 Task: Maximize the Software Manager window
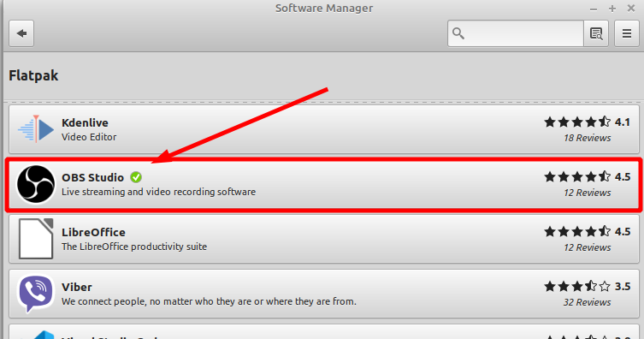[x=612, y=9]
